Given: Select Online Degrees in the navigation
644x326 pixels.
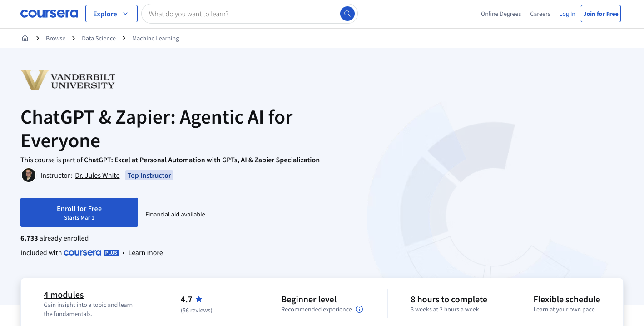Looking at the screenshot, I should pos(501,14).
